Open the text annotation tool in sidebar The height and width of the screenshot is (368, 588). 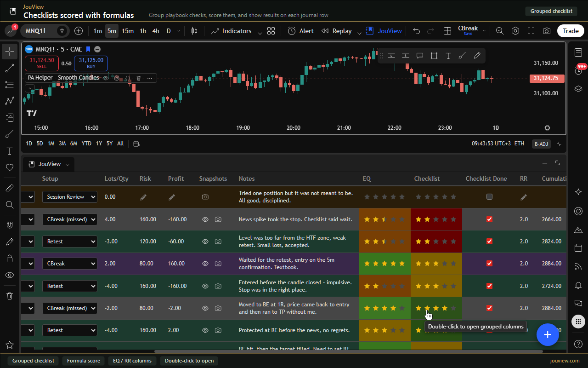click(x=10, y=151)
